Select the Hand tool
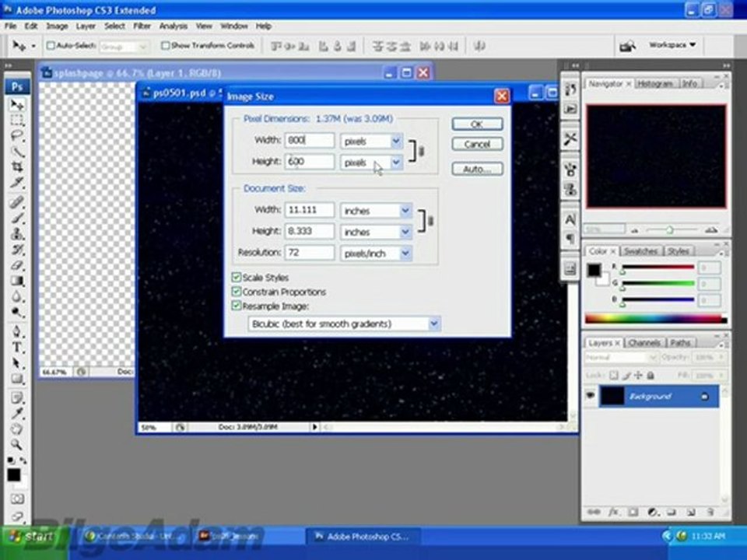Image resolution: width=747 pixels, height=560 pixels. [16, 429]
